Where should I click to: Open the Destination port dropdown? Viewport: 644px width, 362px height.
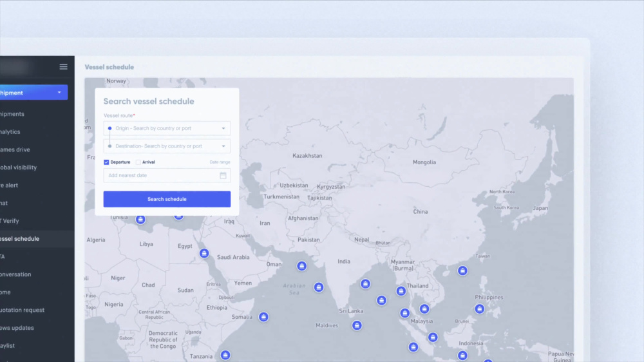pos(167,146)
